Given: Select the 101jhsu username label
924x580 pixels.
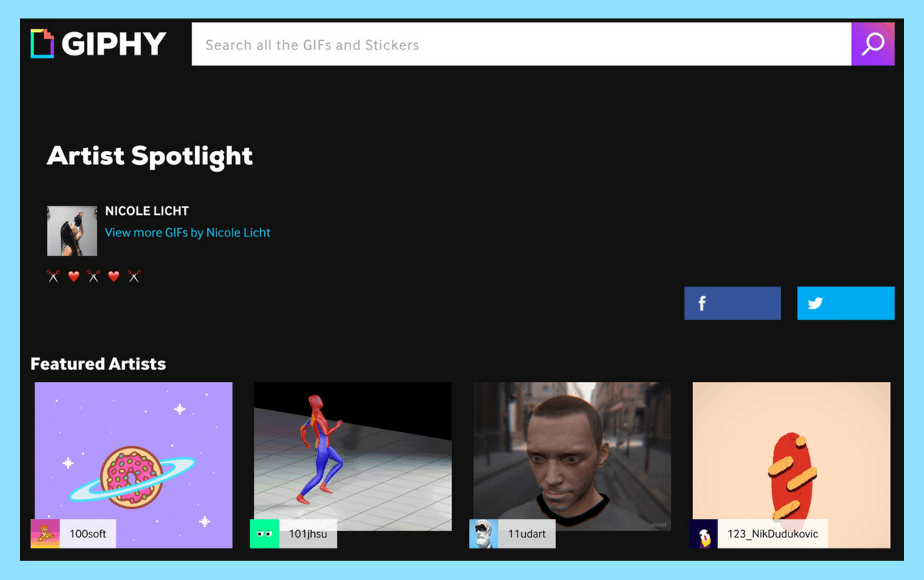Looking at the screenshot, I should pyautogui.click(x=308, y=534).
